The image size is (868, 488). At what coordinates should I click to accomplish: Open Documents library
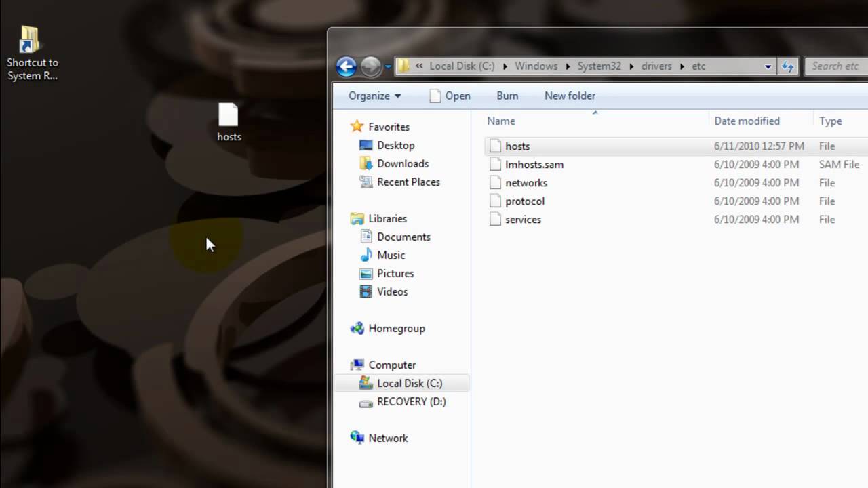(x=403, y=237)
